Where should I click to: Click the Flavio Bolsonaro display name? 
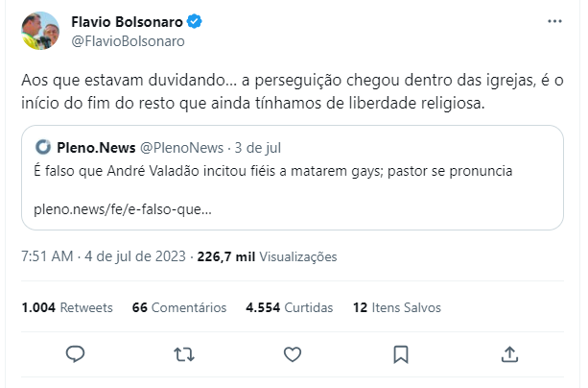pyautogui.click(x=127, y=22)
